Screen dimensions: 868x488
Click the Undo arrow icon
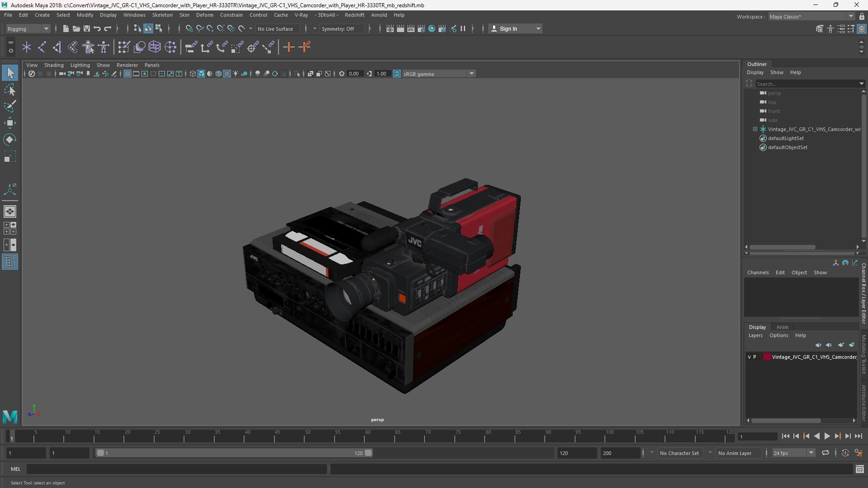pos(97,28)
